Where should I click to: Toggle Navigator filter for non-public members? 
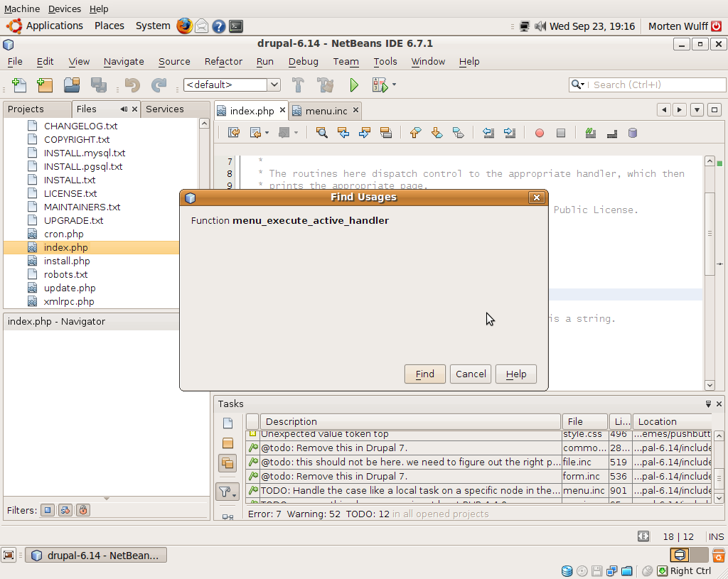tap(82, 510)
